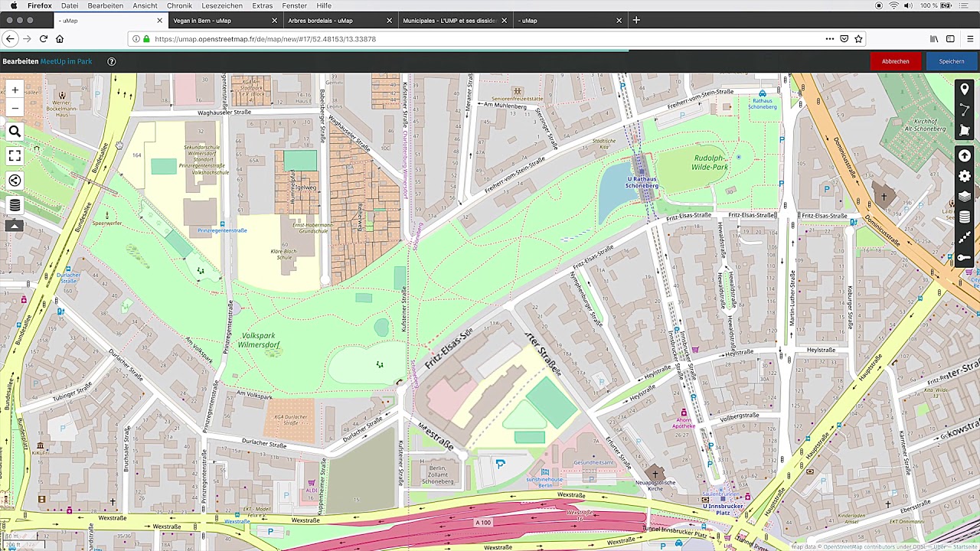
Task: Go forward in Firefox
Action: tap(28, 39)
